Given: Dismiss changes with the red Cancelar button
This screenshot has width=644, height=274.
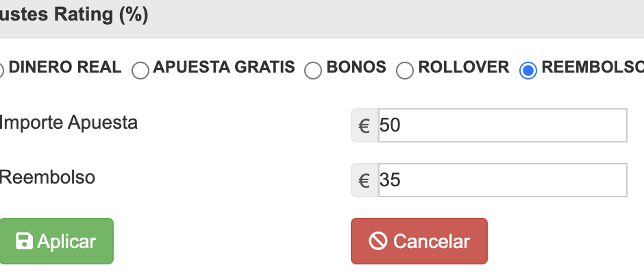Looking at the screenshot, I should click(419, 241).
